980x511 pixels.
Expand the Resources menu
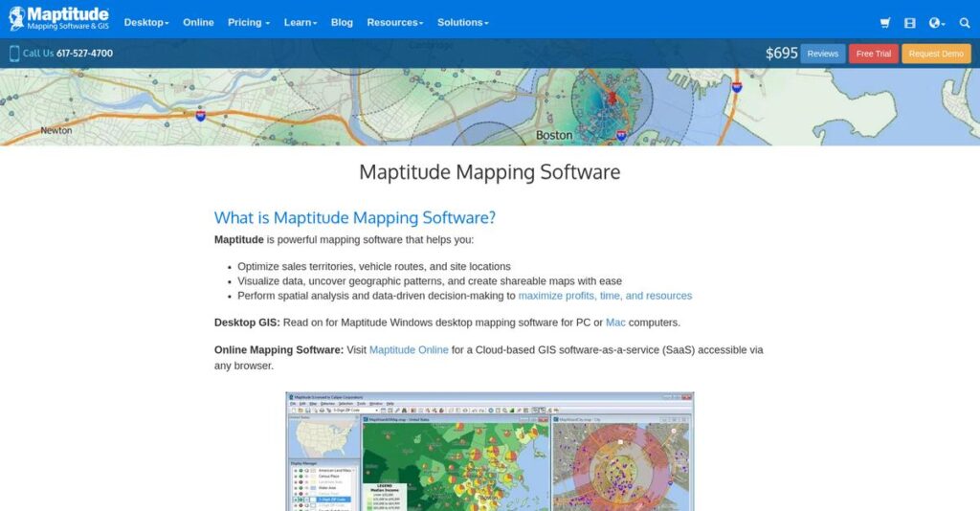point(395,23)
